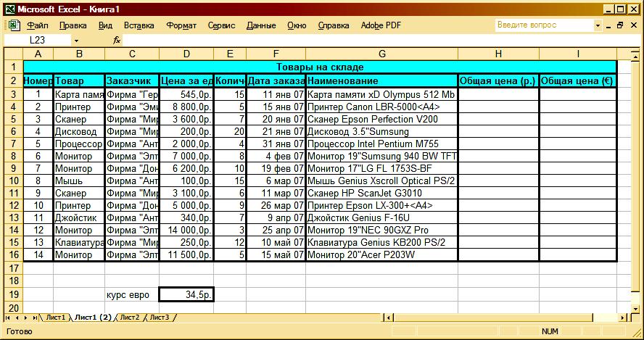Viewport: 644px width, 340px height.
Task: Select cell Процессор Intel Pentium M755
Action: tap(382, 144)
